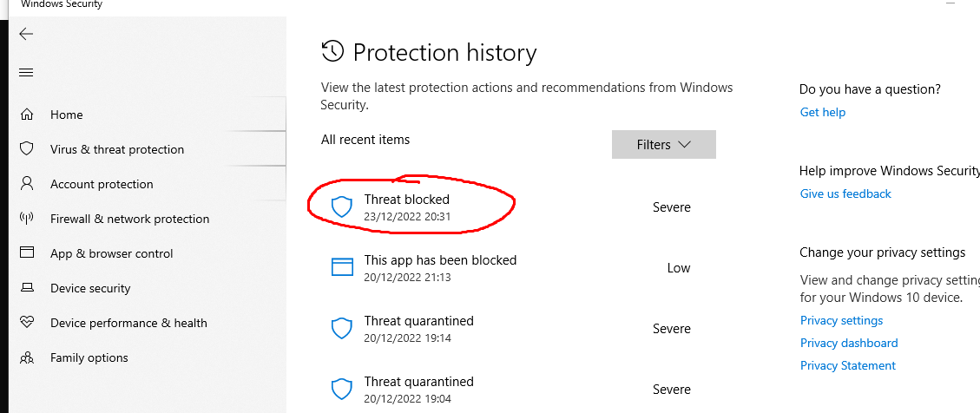The width and height of the screenshot is (980, 413).
Task: Open the Filters dropdown
Action: [x=664, y=144]
